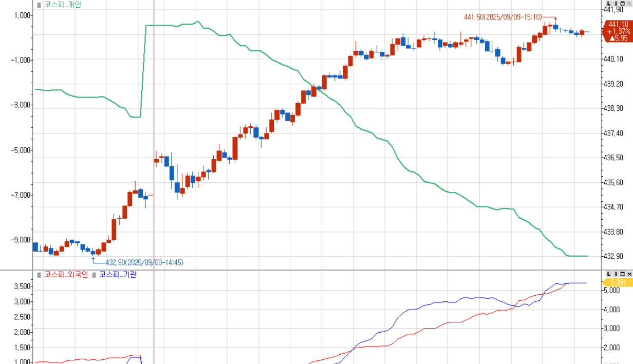This screenshot has width=633, height=364.
Task: Click the I button on the lower indicator panel
Action: click(x=616, y=274)
